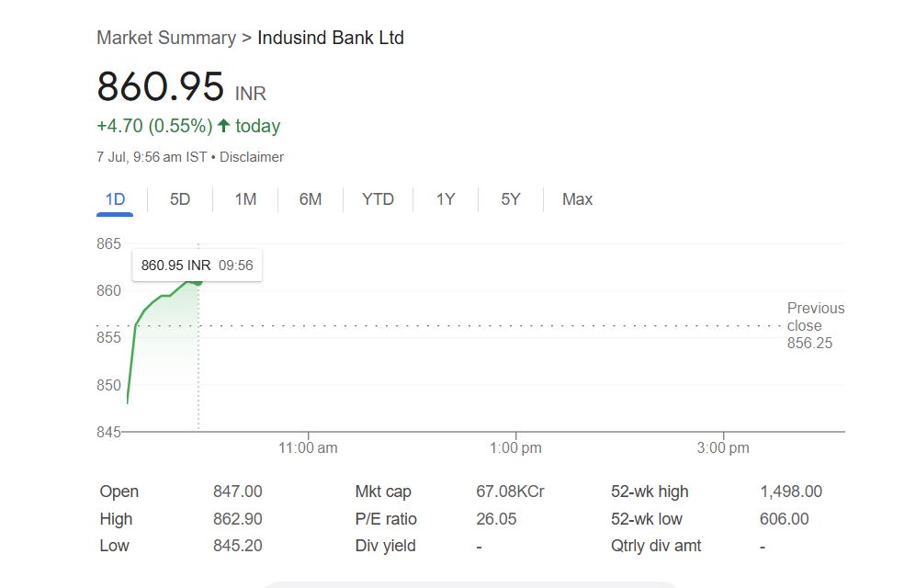Click the Market Summary breadcrumb

(x=165, y=38)
